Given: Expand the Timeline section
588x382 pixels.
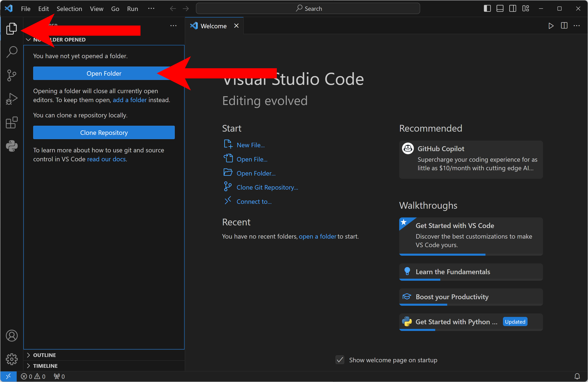Looking at the screenshot, I should 28,366.
